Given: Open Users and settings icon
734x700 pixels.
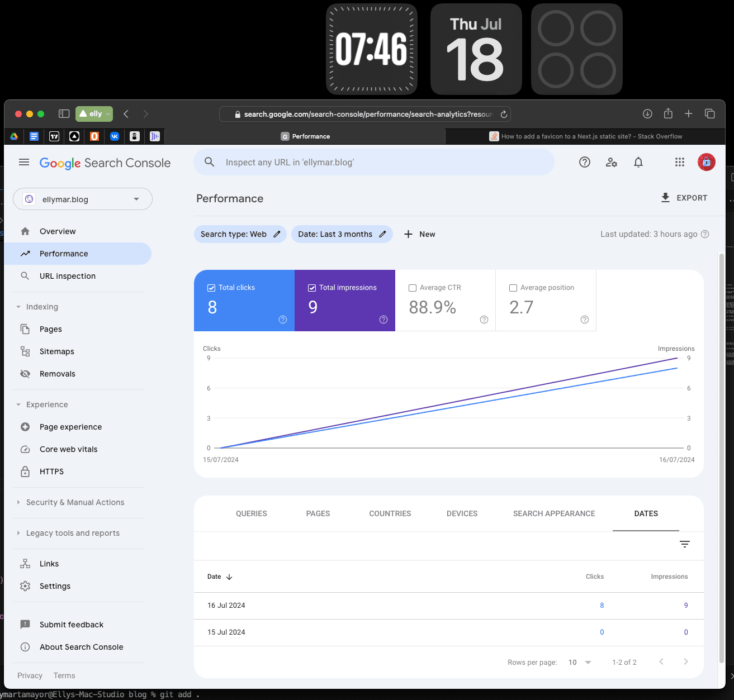Looking at the screenshot, I should point(612,162).
